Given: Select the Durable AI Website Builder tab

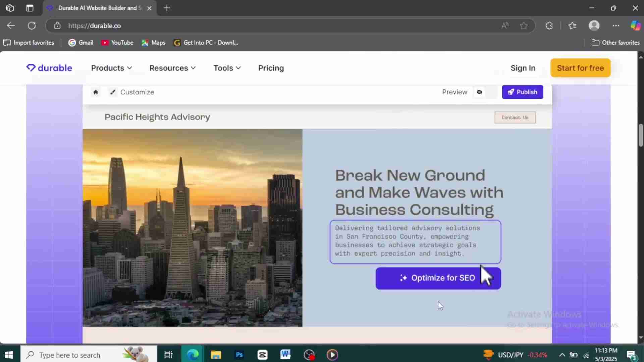Looking at the screenshot, I should coord(97,8).
